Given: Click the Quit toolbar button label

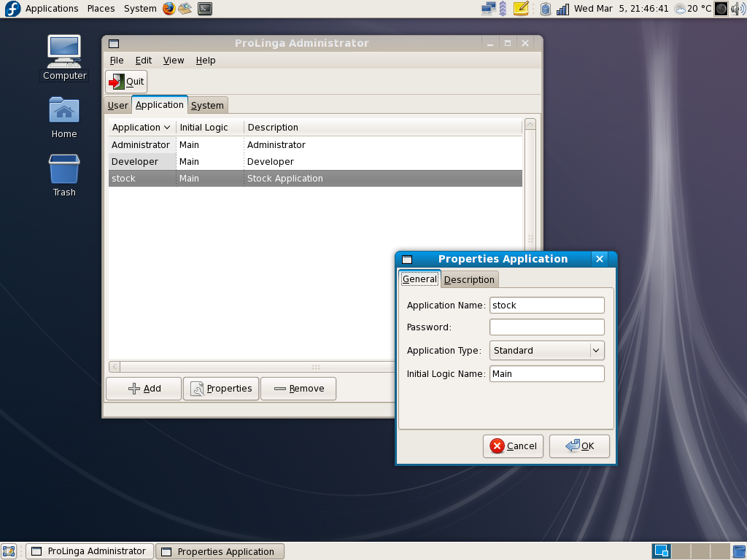Looking at the screenshot, I should tap(135, 82).
